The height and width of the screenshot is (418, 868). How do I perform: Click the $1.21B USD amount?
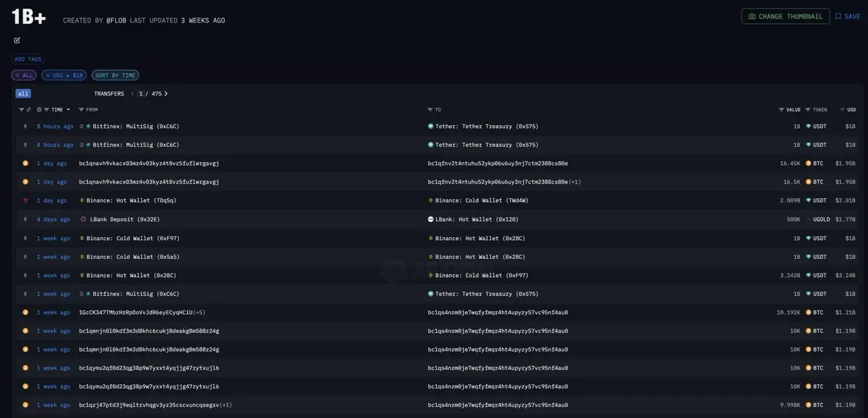[846, 312]
